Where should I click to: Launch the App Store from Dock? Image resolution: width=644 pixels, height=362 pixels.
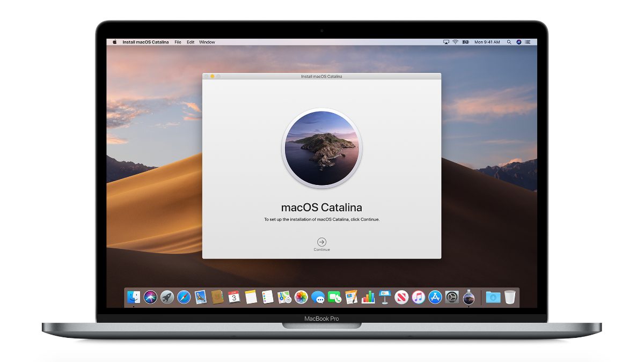pyautogui.click(x=435, y=297)
